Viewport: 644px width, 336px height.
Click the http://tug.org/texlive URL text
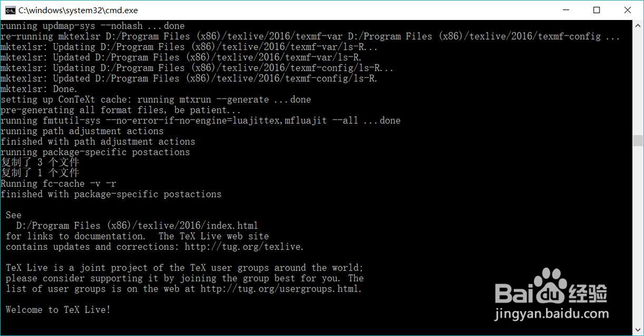tap(243, 247)
